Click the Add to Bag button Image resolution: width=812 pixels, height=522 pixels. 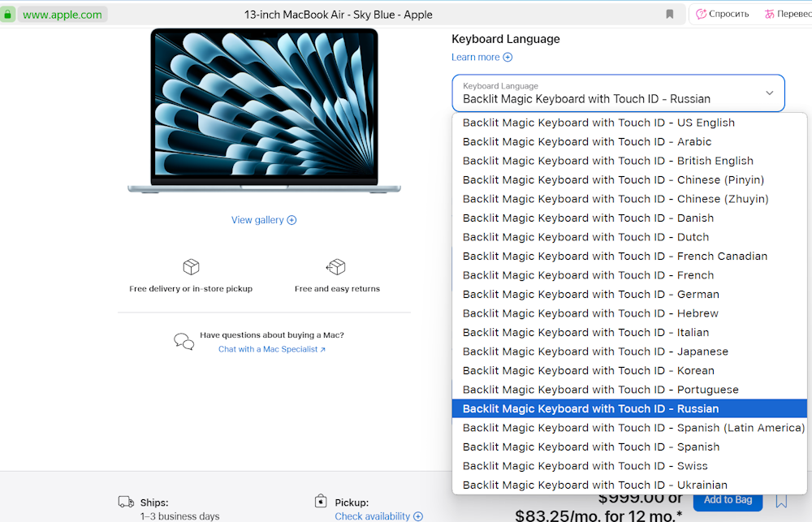coord(728,500)
